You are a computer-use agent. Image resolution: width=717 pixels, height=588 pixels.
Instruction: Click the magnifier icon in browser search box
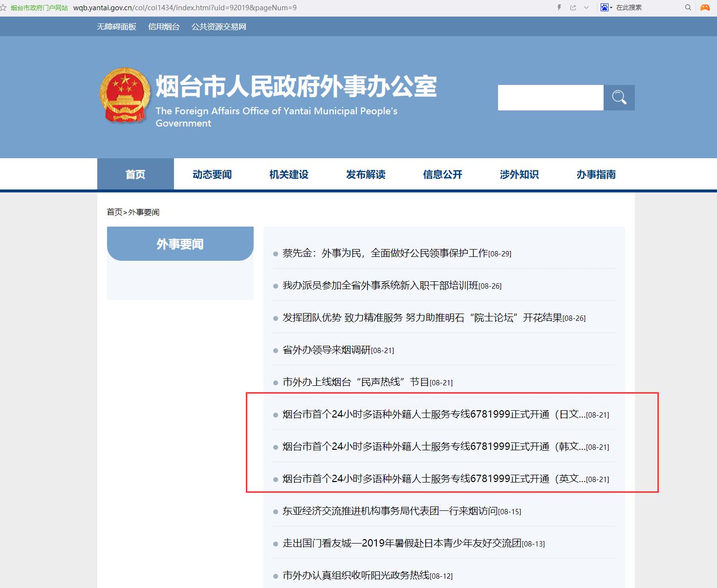pyautogui.click(x=688, y=7)
